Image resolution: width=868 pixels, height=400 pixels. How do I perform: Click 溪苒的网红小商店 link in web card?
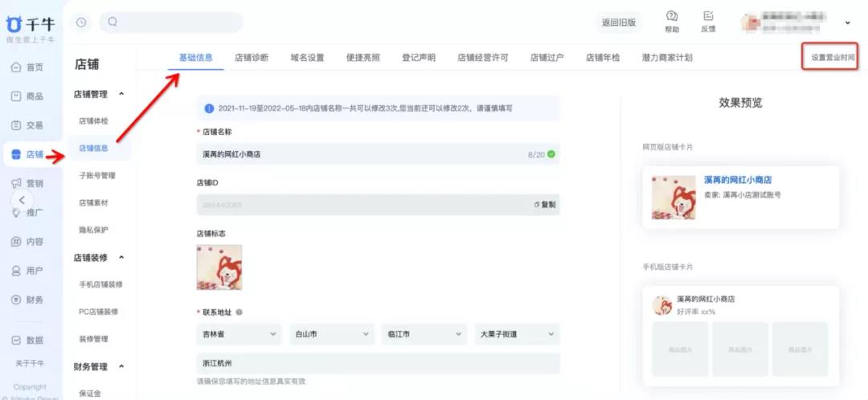coord(738,180)
